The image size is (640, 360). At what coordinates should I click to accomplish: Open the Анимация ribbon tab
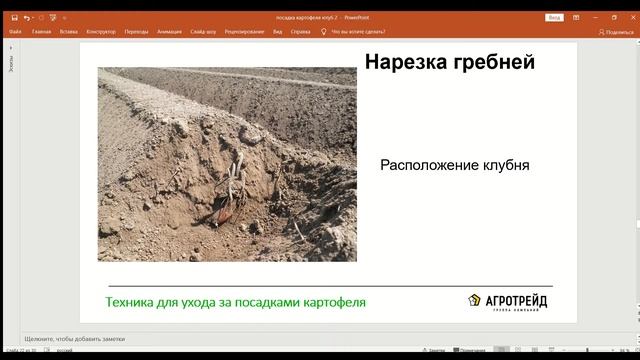click(x=169, y=32)
